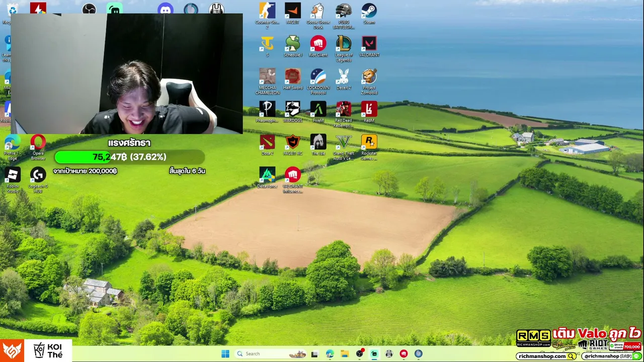Select the VALORANT Influence desktop shortcut

[x=292, y=180]
